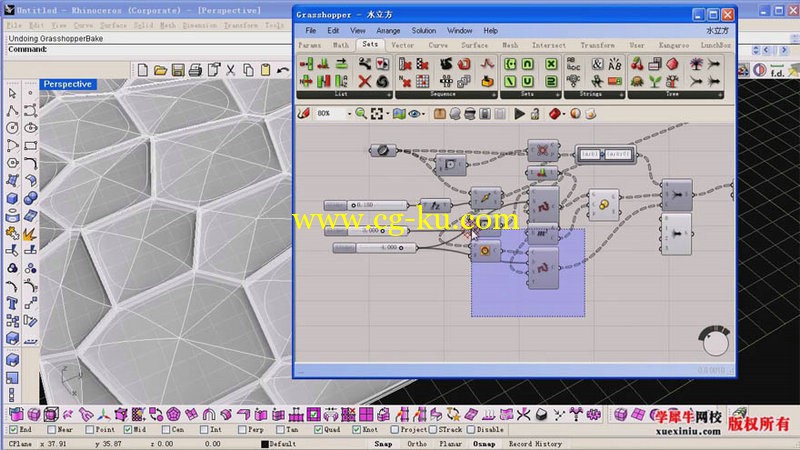Click the 0.150 number slider on canvas
The image size is (800, 450).
(x=366, y=205)
